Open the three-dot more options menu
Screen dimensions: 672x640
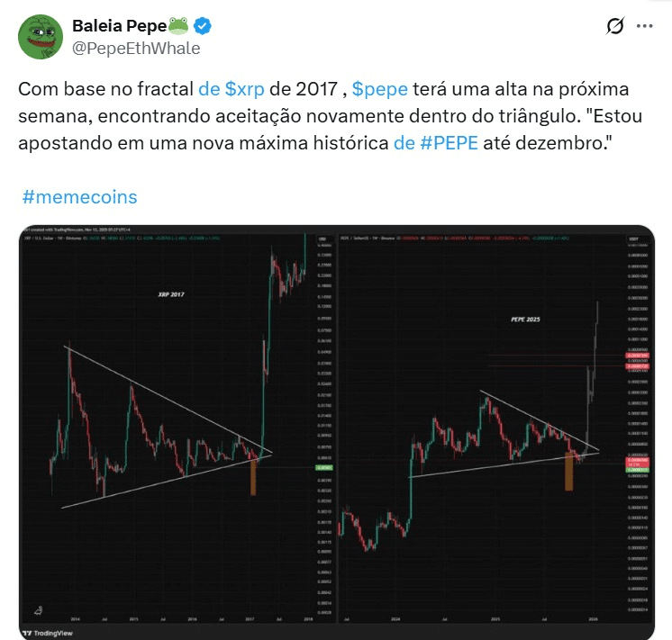coord(645,26)
